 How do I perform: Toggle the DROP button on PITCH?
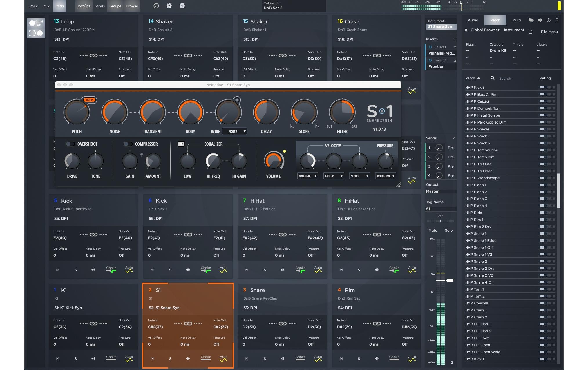click(x=89, y=100)
